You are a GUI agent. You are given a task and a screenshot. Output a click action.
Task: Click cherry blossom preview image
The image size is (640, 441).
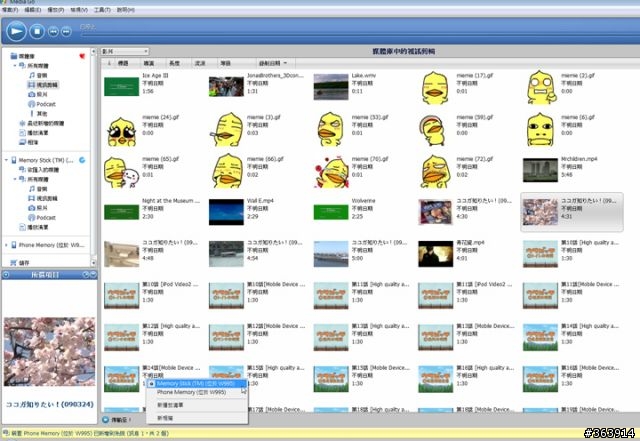(x=49, y=352)
